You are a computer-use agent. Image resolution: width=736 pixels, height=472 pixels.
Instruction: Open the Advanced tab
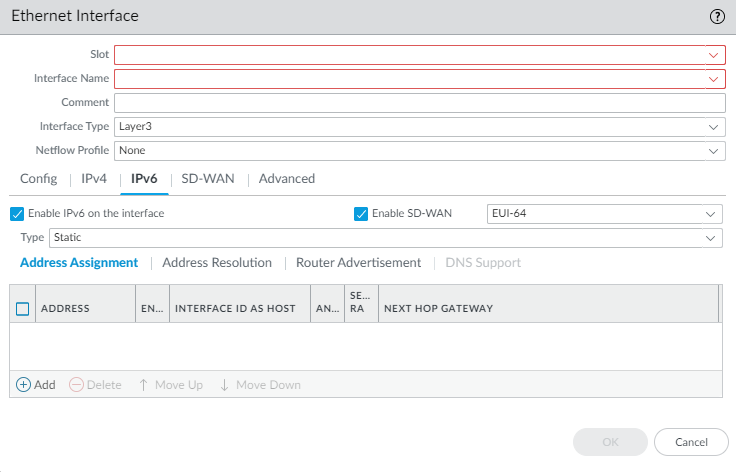click(x=287, y=179)
